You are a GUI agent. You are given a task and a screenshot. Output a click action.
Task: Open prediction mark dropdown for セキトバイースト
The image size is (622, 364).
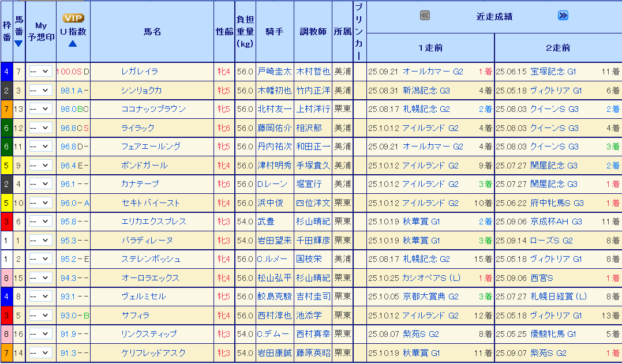tap(40, 203)
